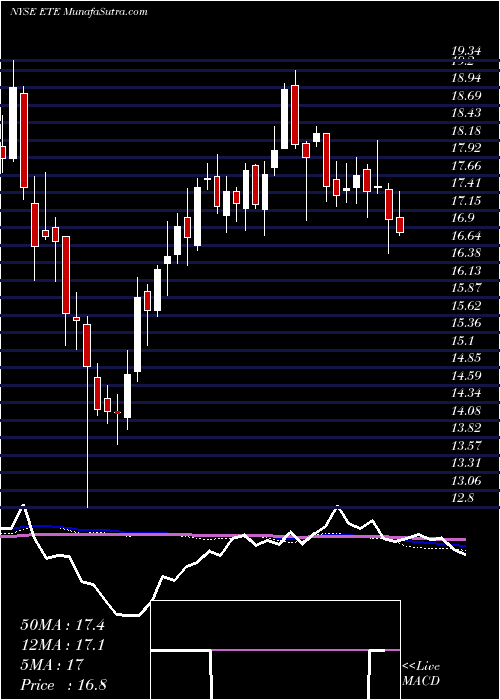Click the 17.41 price axis label
Image resolution: width=500 pixels, height=700 pixels.
[466, 183]
